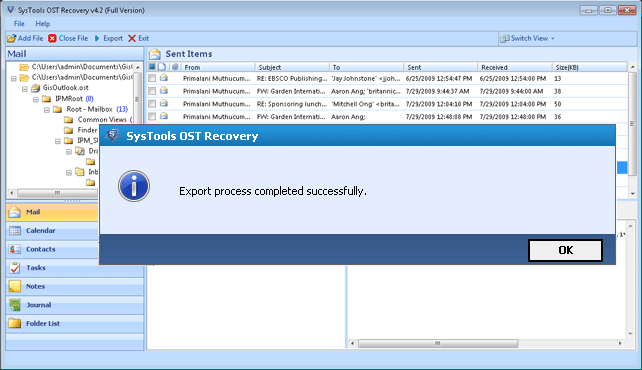642x370 pixels.
Task: Sort by the Size(KB) column header
Action: (589, 67)
